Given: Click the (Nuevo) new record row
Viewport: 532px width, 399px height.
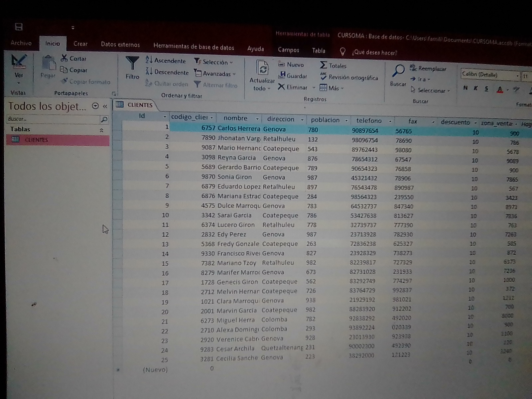Looking at the screenshot, I should click(x=155, y=369).
